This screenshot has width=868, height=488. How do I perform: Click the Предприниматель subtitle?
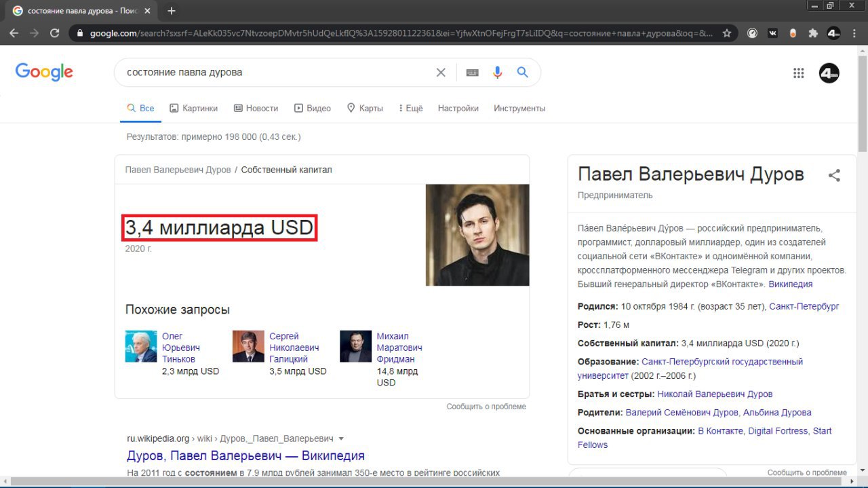(615, 195)
